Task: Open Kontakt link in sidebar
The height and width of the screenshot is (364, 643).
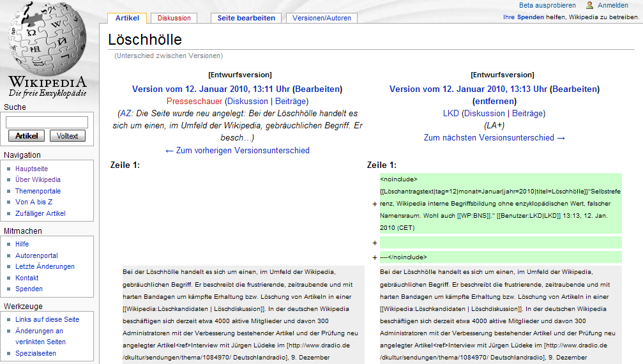Action: 27,278
